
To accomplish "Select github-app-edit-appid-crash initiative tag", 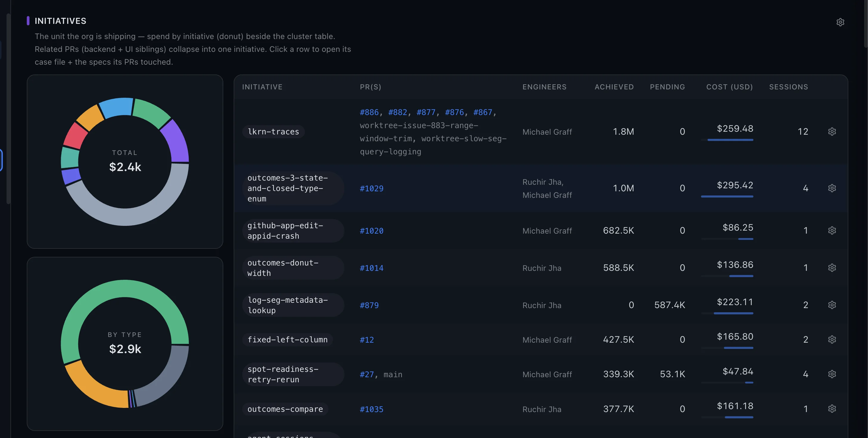I will [x=293, y=231].
